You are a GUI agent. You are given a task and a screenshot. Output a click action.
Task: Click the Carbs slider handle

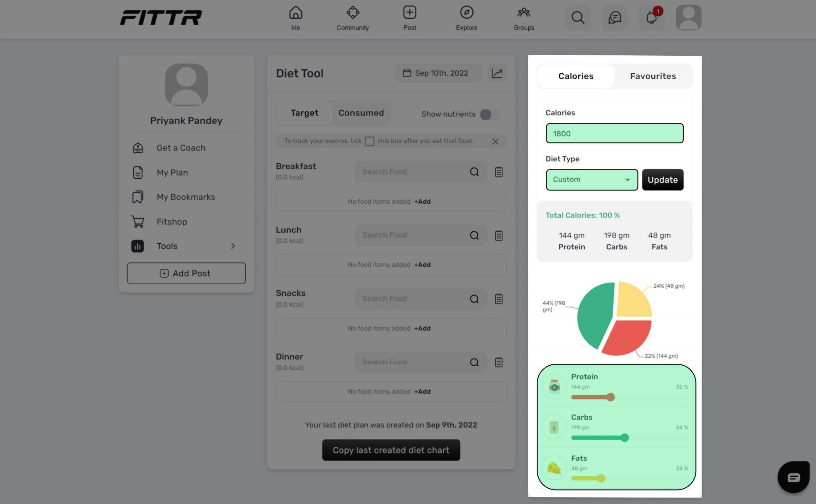(x=625, y=438)
